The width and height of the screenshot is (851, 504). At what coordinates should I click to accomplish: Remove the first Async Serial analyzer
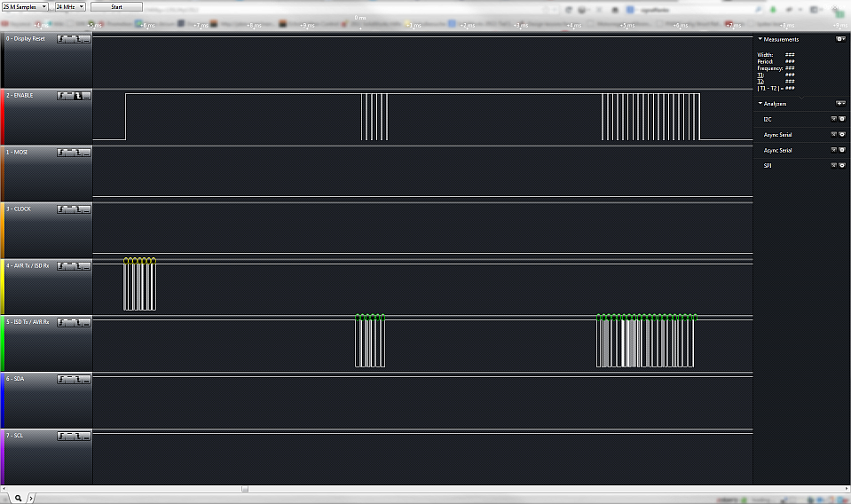834,134
